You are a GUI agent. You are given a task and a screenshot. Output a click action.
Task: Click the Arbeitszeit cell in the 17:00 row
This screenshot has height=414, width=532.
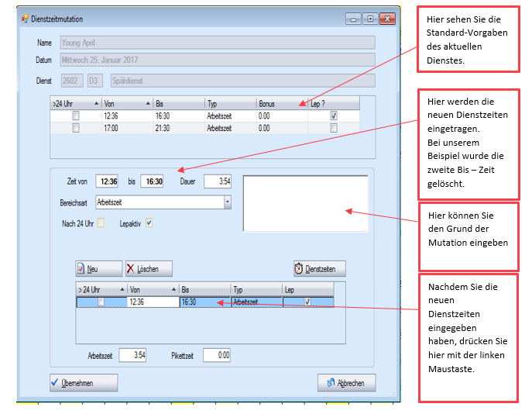coord(230,128)
